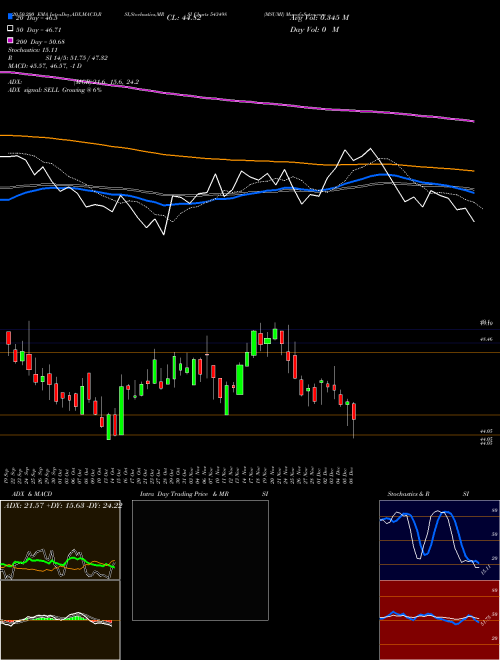This screenshot has height=660, width=500.
Task: Click the empty Intra Day Trading chart box
Action: [200, 560]
